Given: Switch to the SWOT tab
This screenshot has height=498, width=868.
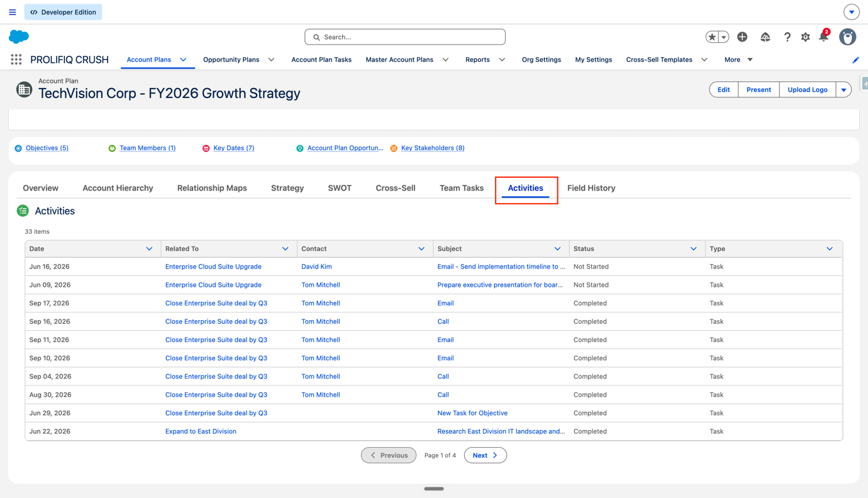Looking at the screenshot, I should click(340, 188).
